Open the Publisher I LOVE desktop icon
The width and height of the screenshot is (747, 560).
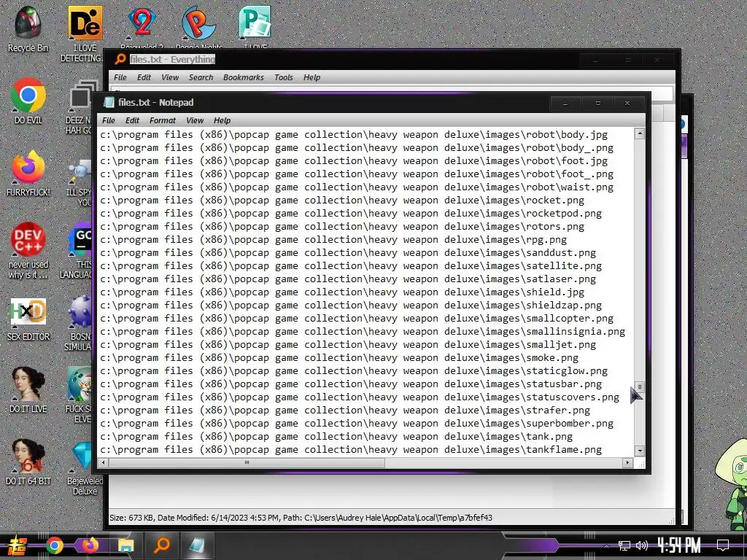[x=255, y=26]
